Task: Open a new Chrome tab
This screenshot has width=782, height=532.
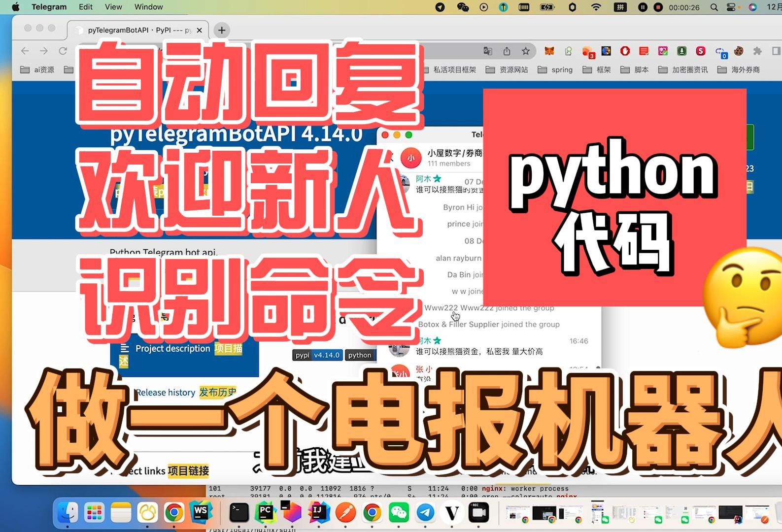Action: click(222, 30)
